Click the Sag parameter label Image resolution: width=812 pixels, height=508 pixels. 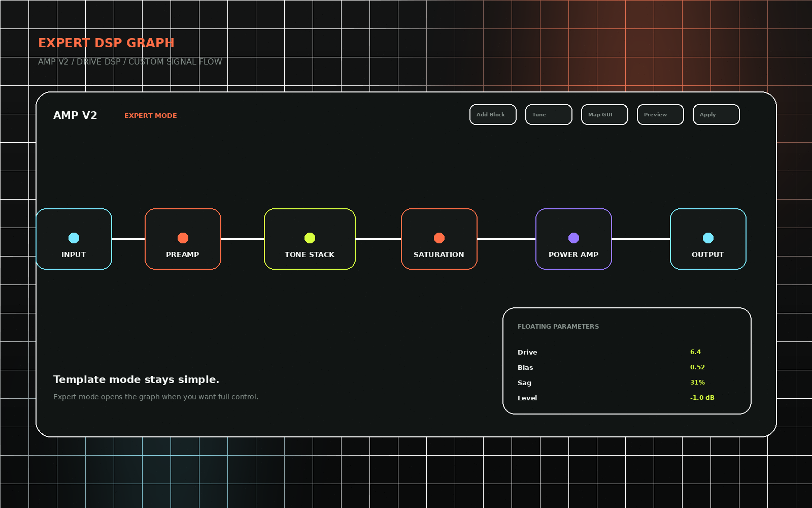(x=524, y=383)
